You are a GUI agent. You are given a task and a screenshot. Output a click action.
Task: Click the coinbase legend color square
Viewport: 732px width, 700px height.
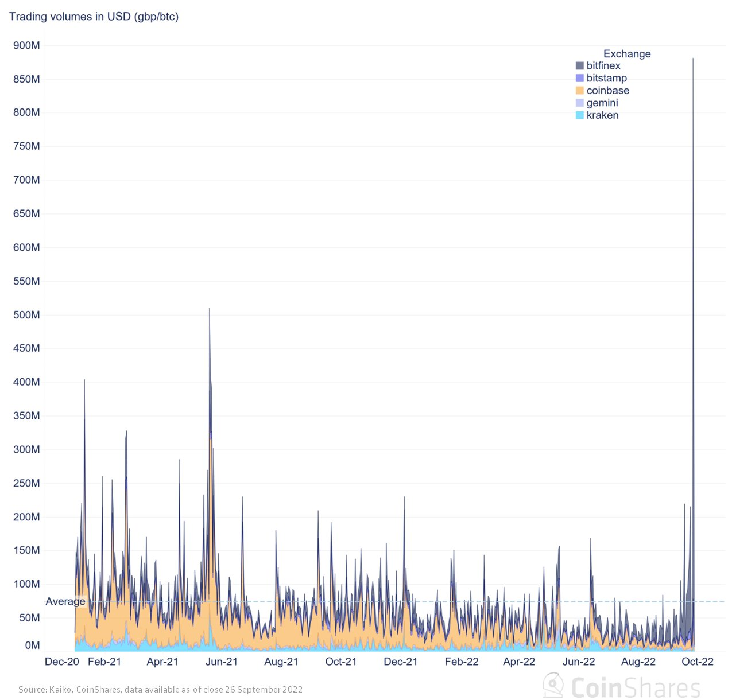(x=580, y=90)
